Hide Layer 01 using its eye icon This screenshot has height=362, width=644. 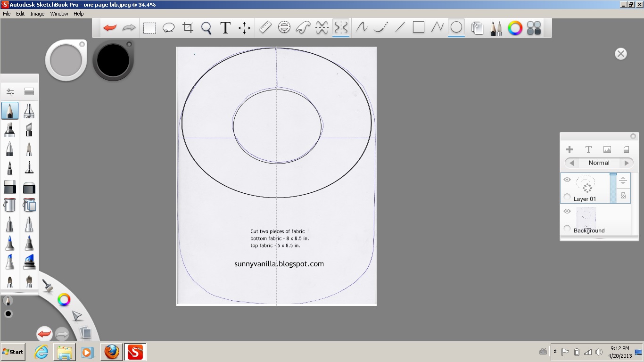[567, 180]
